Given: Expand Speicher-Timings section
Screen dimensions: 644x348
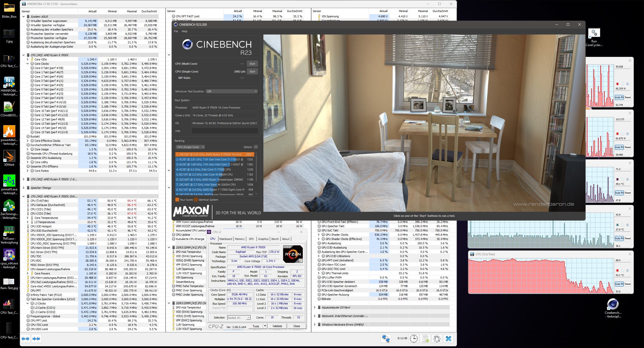Looking at the screenshot, I should [24, 188].
